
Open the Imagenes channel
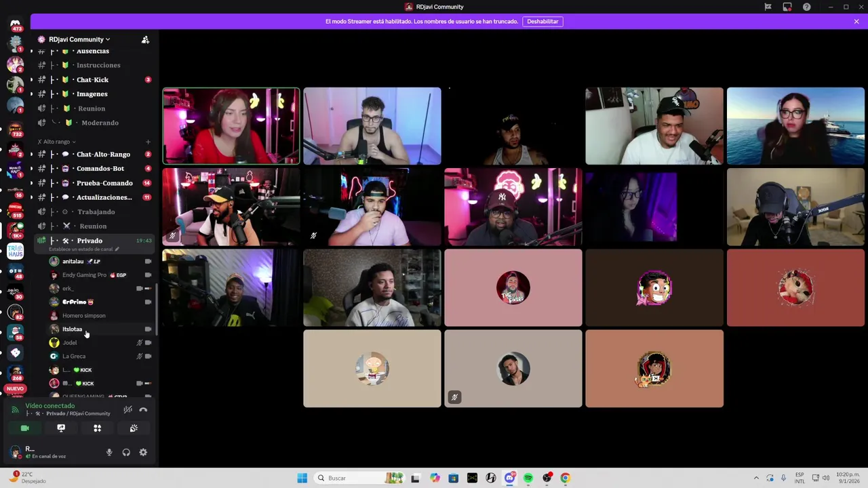pyautogui.click(x=92, y=94)
